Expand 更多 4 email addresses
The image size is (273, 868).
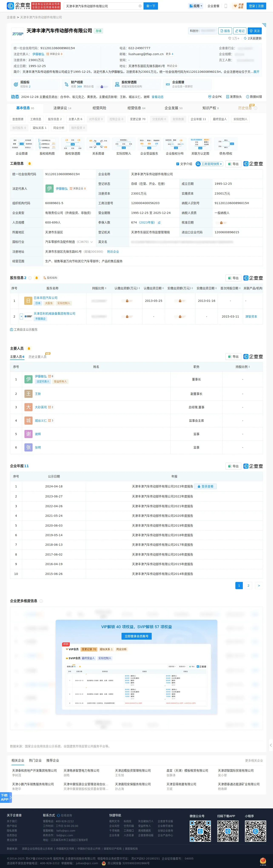169,54
